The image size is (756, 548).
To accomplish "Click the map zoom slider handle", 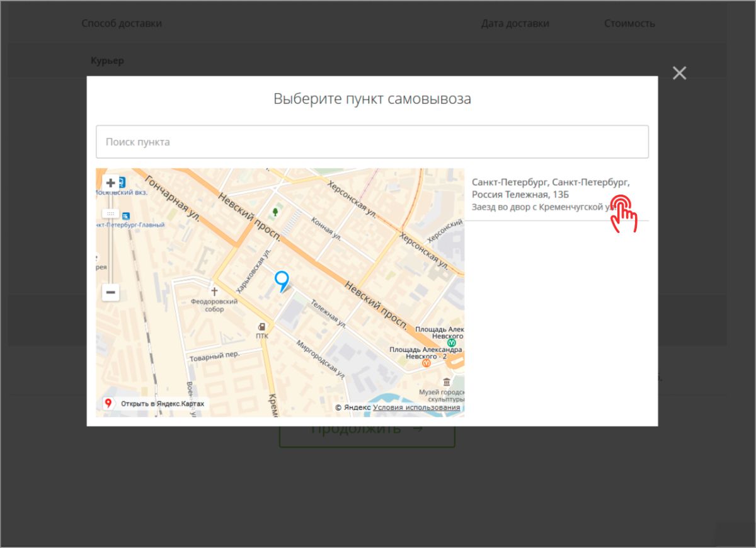I will click(111, 214).
